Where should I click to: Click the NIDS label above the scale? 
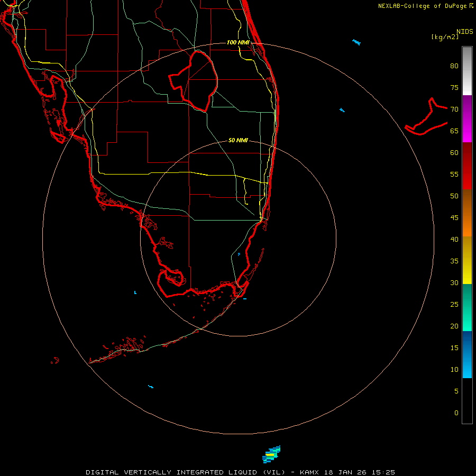(464, 32)
